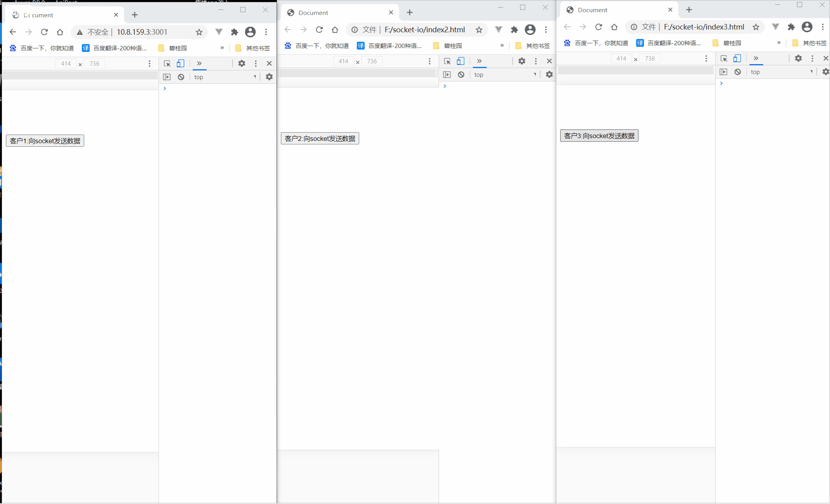This screenshot has width=830, height=504.
Task: Toggle device toolbar icon in index2.html DevTools
Action: 461,61
